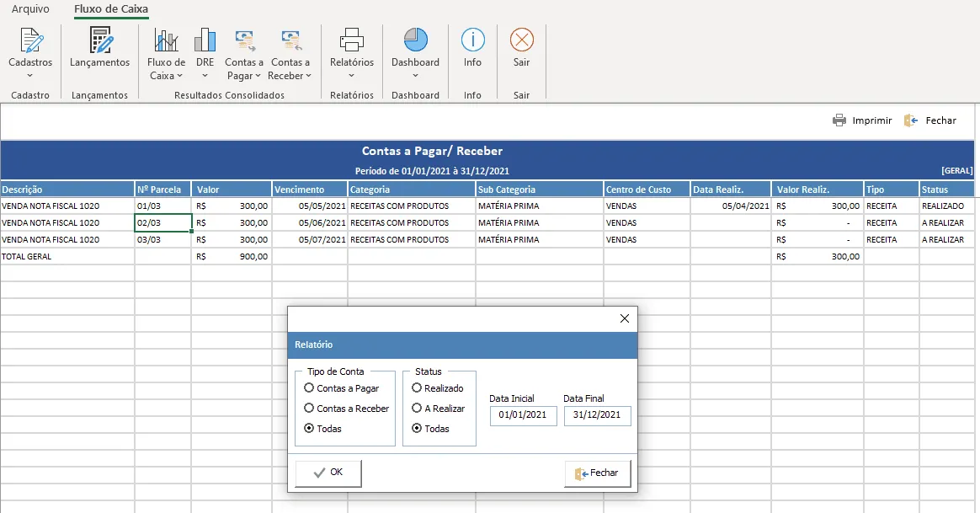The width and height of the screenshot is (980, 513).
Task: Open the Fluxo de Caixa chart icon
Action: [x=166, y=40]
